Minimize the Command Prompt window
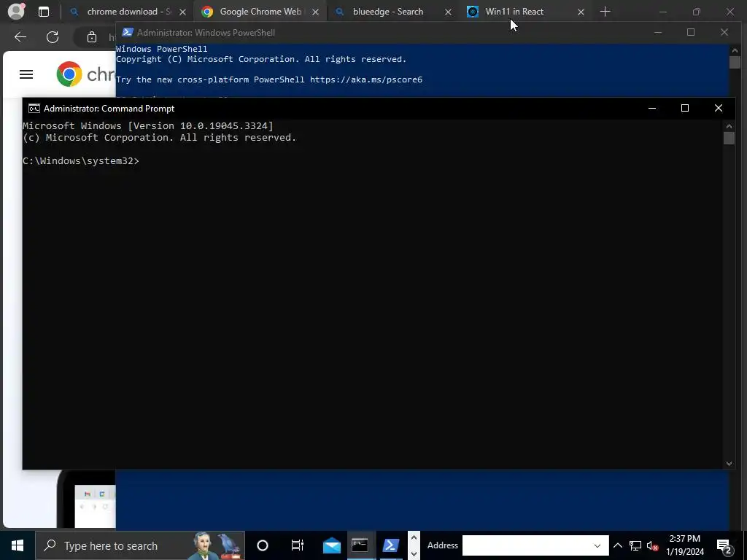 pyautogui.click(x=652, y=108)
